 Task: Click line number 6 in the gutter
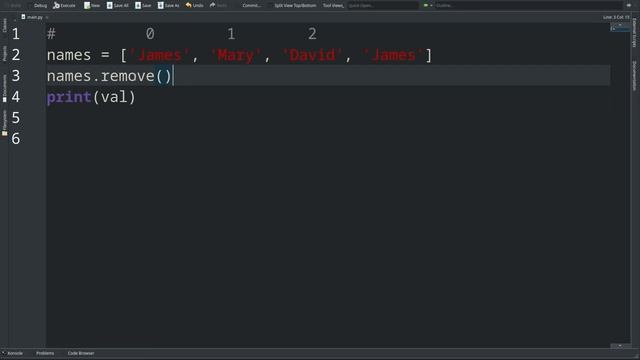pos(16,139)
